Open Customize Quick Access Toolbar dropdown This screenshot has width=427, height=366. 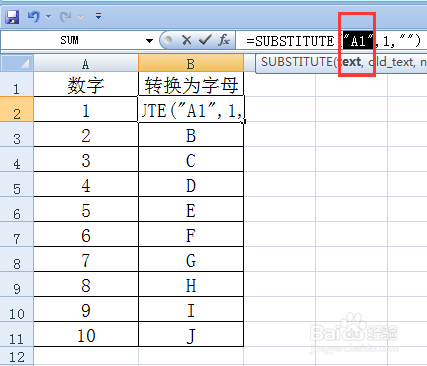(x=98, y=16)
